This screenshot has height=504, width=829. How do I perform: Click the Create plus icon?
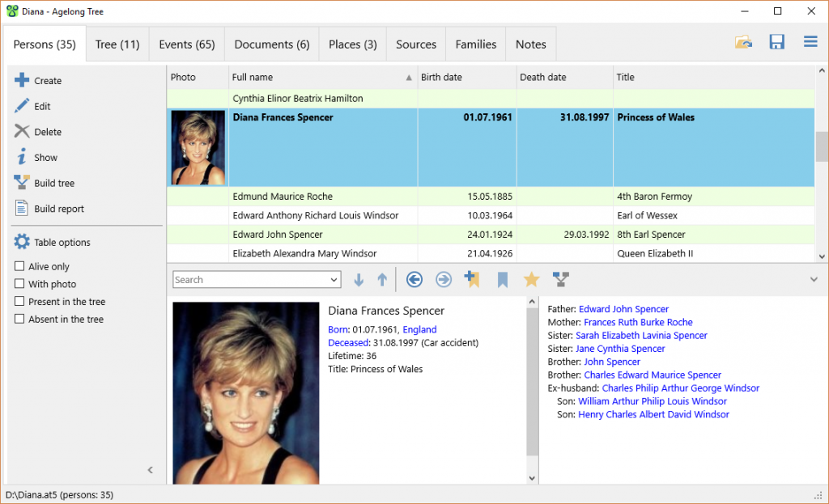pos(22,80)
